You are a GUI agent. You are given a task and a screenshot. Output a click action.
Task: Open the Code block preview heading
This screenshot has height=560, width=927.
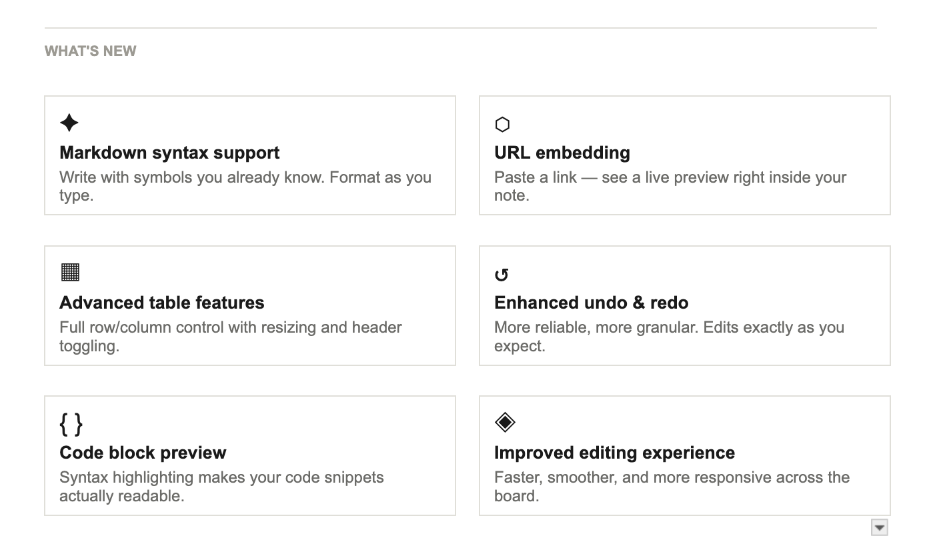click(143, 453)
